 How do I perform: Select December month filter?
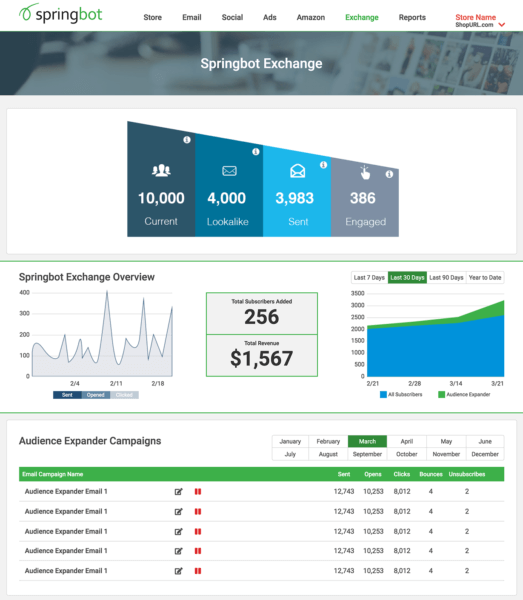click(485, 454)
